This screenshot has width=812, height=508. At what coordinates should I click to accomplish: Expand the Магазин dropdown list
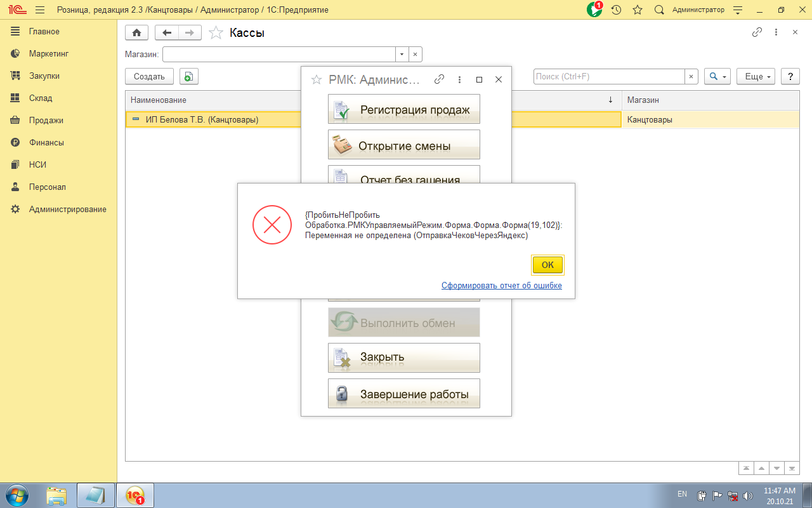pyautogui.click(x=402, y=55)
